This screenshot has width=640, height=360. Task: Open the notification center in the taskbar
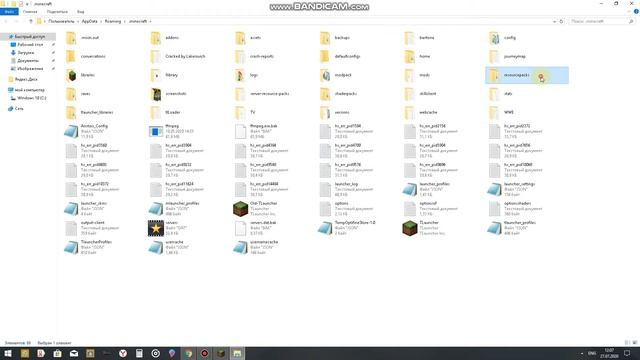tap(627, 353)
